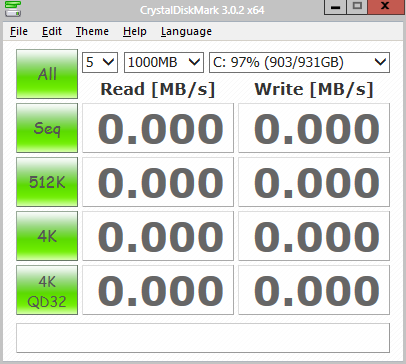
Task: Start the 4K random test
Action: point(47,236)
